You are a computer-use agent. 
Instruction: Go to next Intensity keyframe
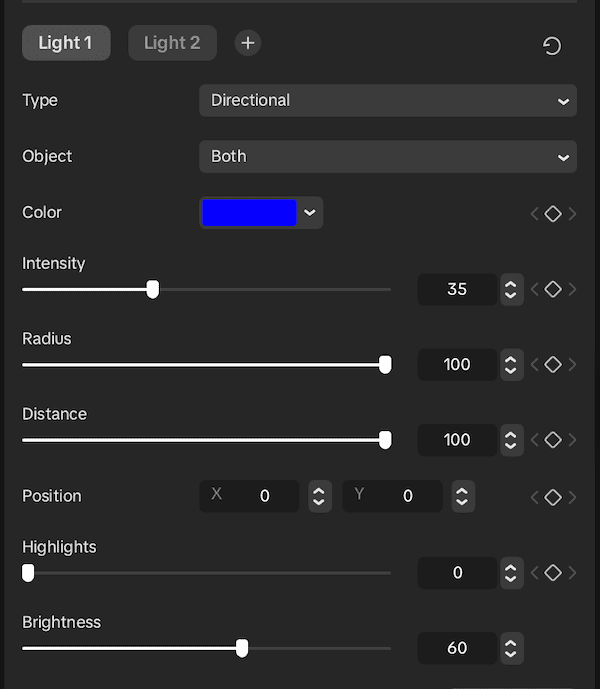click(x=572, y=290)
